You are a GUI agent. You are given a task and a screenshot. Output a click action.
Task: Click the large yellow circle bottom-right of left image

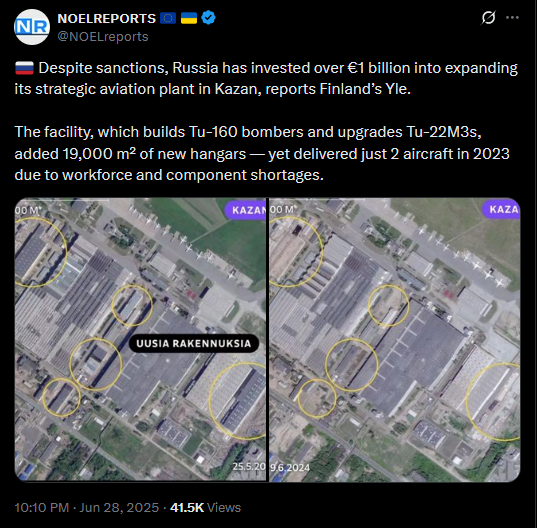[238, 401]
